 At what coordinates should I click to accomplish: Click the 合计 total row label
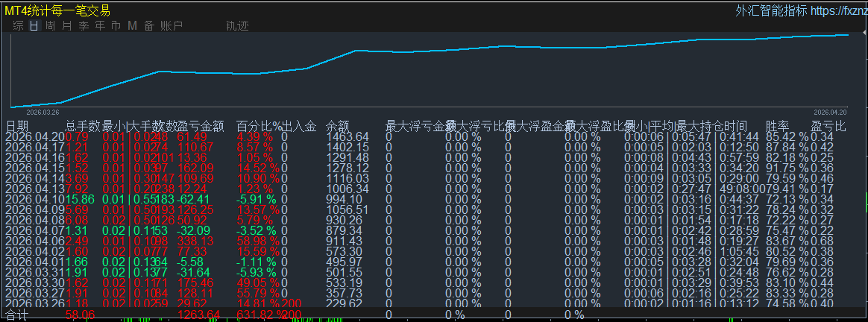[x=16, y=315]
